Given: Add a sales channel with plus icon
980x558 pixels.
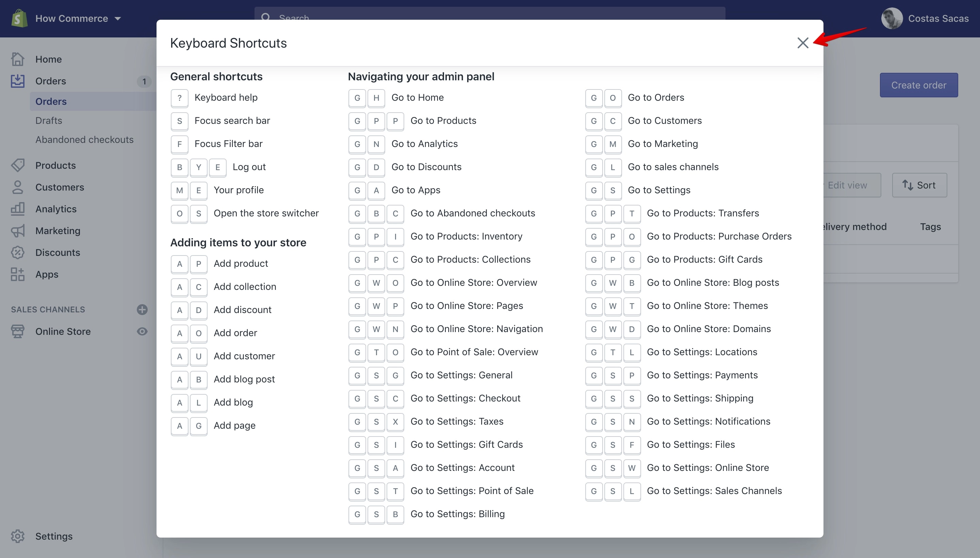Looking at the screenshot, I should (142, 310).
